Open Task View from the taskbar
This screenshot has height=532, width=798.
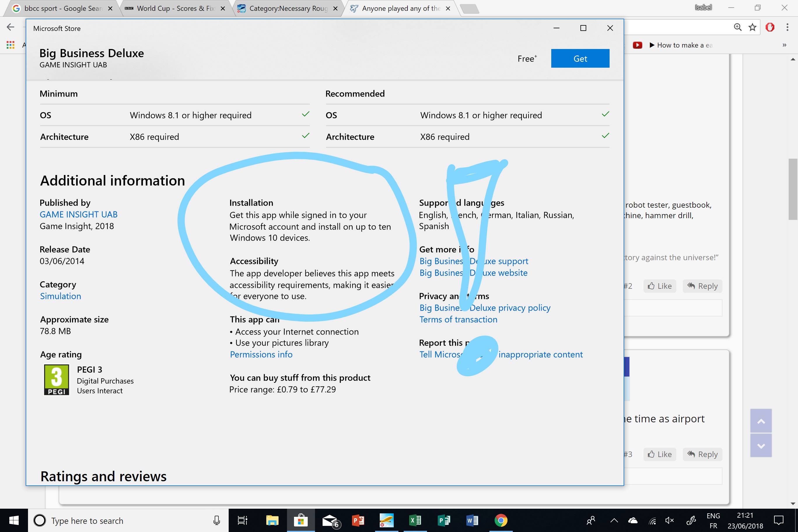pos(242,520)
